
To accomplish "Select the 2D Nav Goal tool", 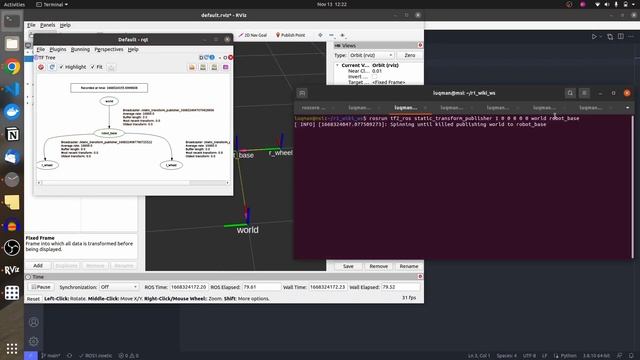I will coord(253,35).
